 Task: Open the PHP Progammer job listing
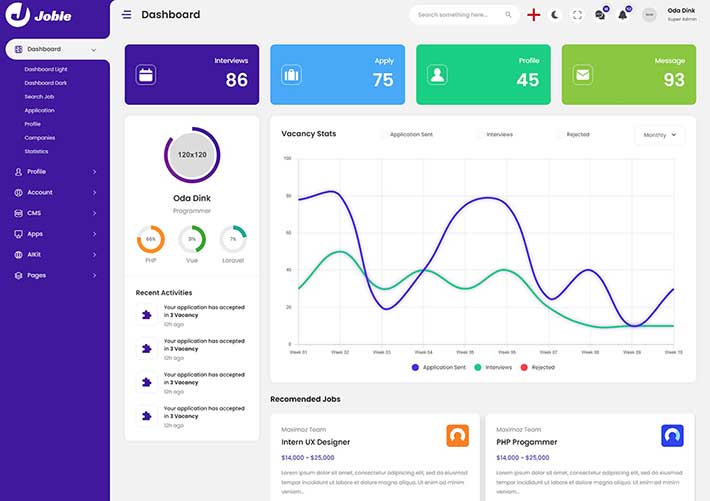[526, 442]
